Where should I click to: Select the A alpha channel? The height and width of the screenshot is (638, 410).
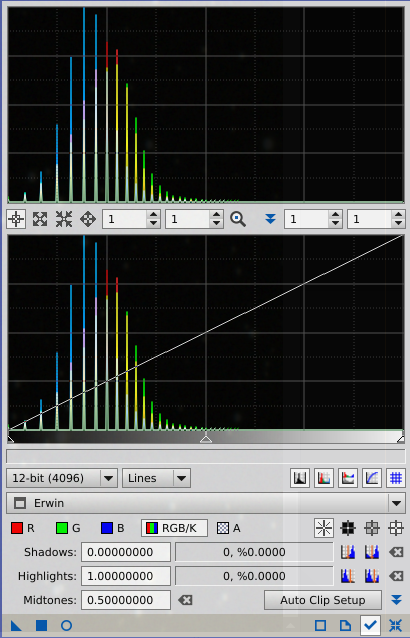click(229, 528)
